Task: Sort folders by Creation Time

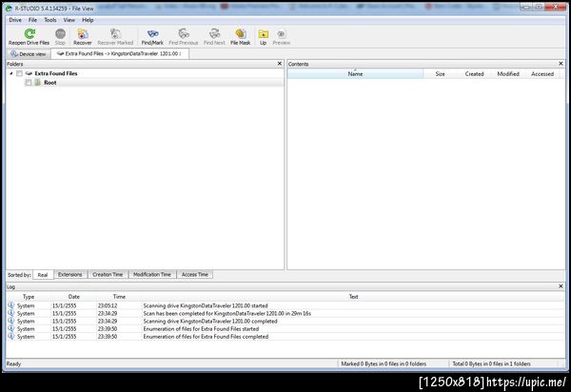Action: coord(108,274)
